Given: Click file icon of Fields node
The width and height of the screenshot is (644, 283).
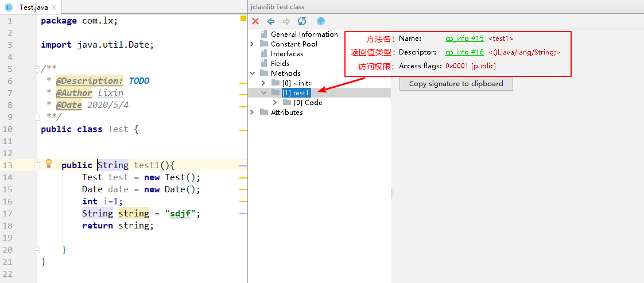Looking at the screenshot, I should [263, 64].
